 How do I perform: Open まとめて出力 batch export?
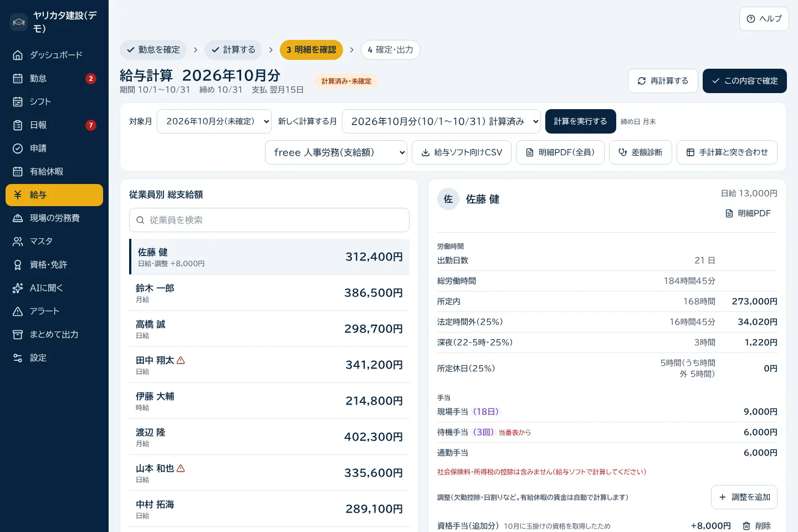[x=54, y=334]
